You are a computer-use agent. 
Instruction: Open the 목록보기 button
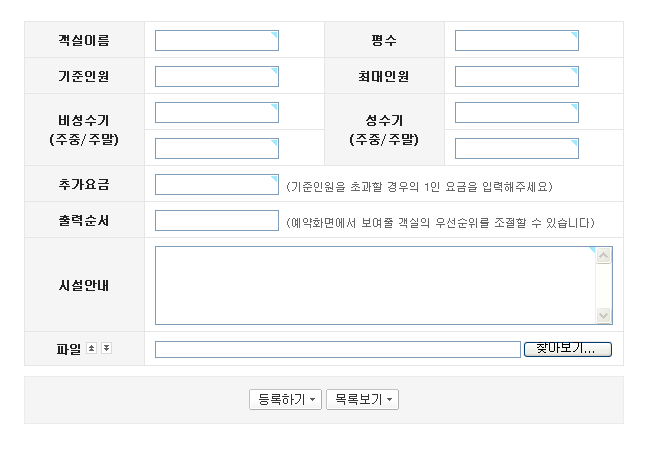[x=362, y=400]
